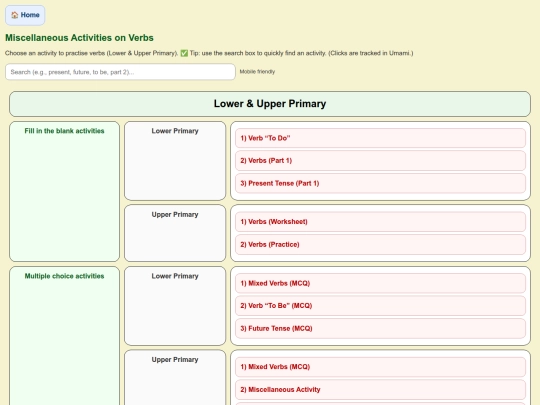
Task: Open Verbs (Practice) activity
Action: 380,245
